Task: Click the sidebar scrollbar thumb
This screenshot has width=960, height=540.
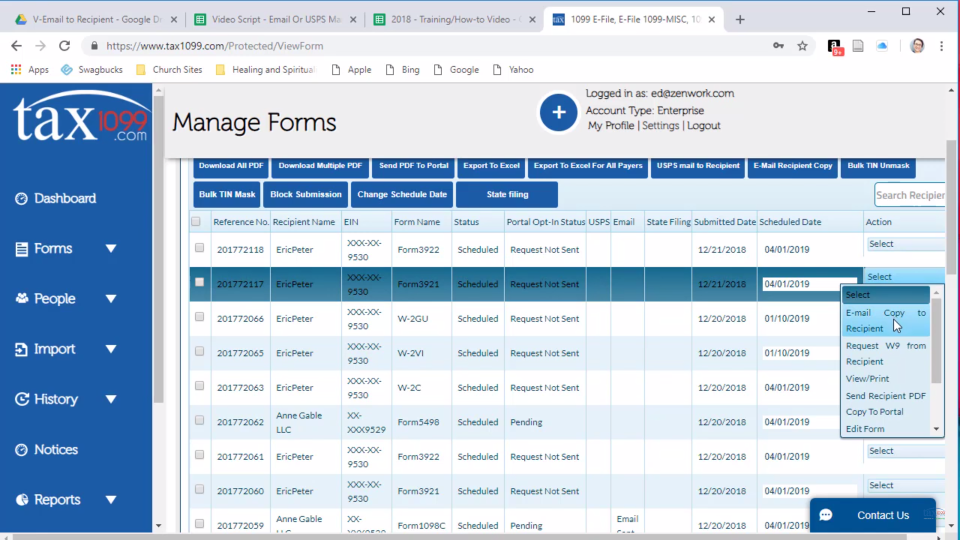Action: pyautogui.click(x=159, y=248)
